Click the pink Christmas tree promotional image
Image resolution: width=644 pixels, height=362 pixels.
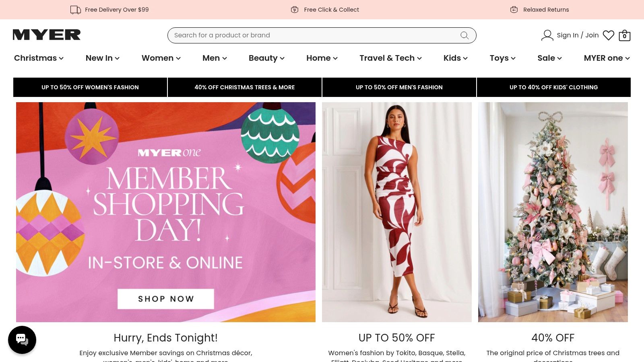pos(552,212)
